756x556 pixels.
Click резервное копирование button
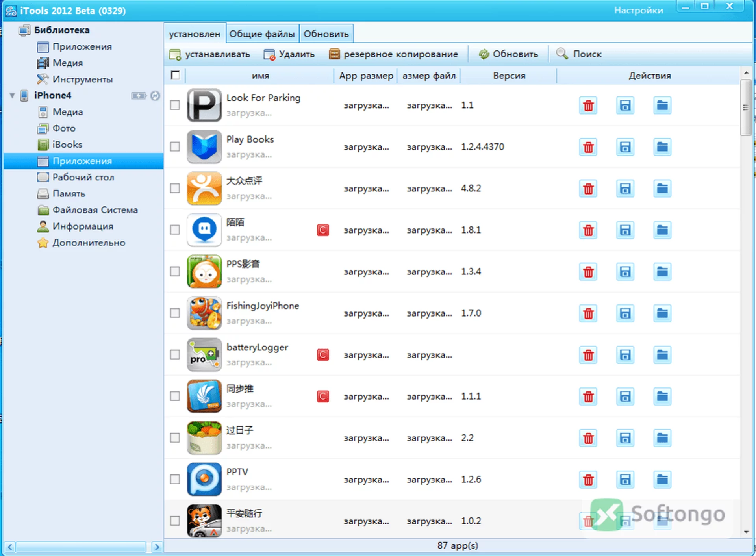click(393, 54)
